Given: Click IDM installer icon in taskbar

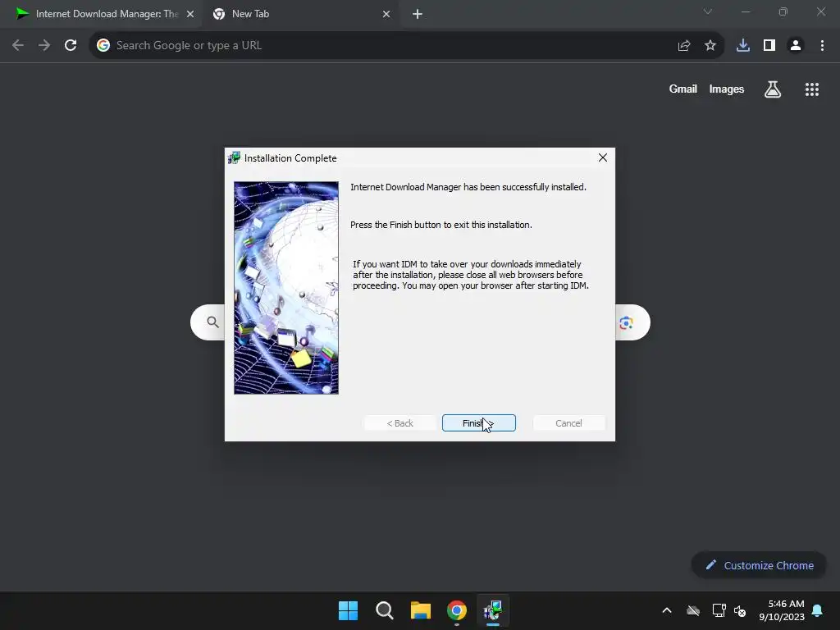Looking at the screenshot, I should coord(493,610).
